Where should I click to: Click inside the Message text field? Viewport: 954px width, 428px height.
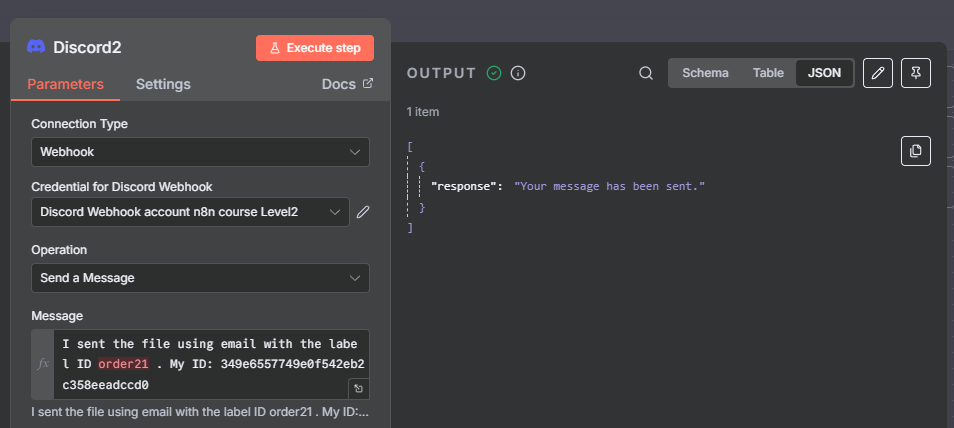point(211,364)
